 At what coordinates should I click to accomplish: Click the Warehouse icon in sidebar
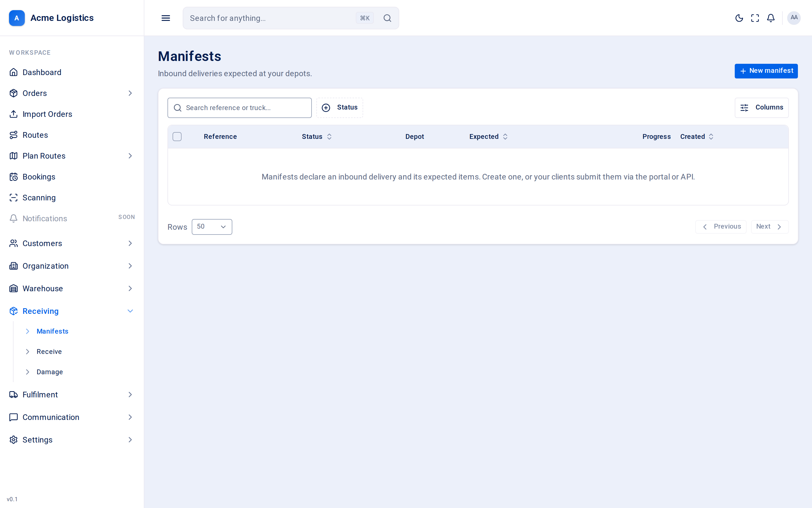click(x=14, y=289)
